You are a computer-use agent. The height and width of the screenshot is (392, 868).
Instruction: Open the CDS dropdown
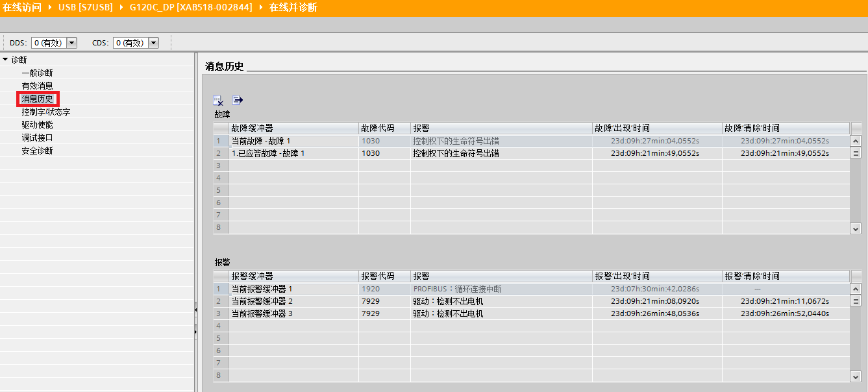pos(154,43)
